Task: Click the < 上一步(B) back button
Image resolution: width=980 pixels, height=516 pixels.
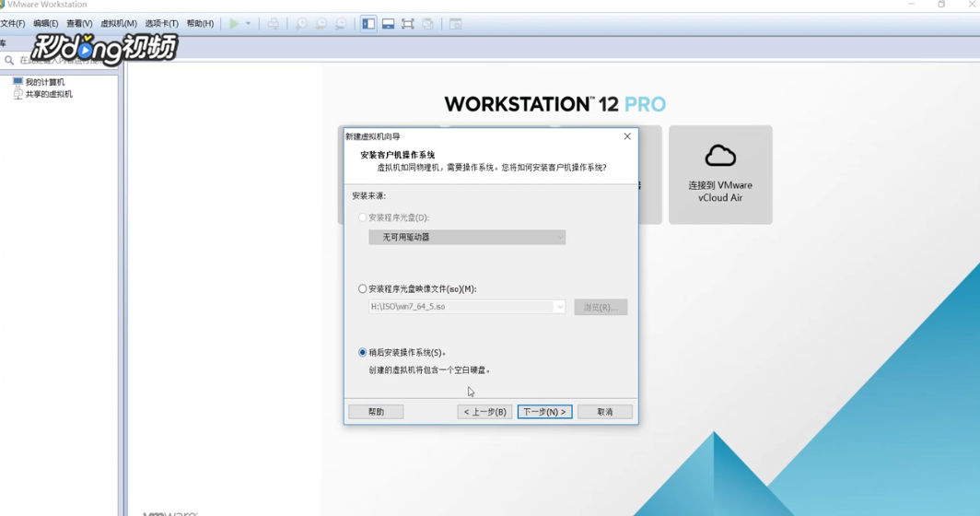Action: (485, 412)
